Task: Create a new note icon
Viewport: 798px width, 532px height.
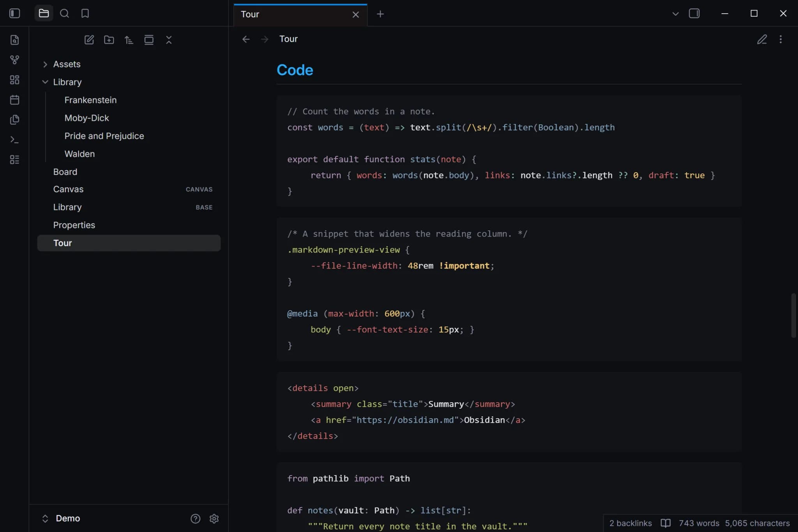Action: click(89, 39)
